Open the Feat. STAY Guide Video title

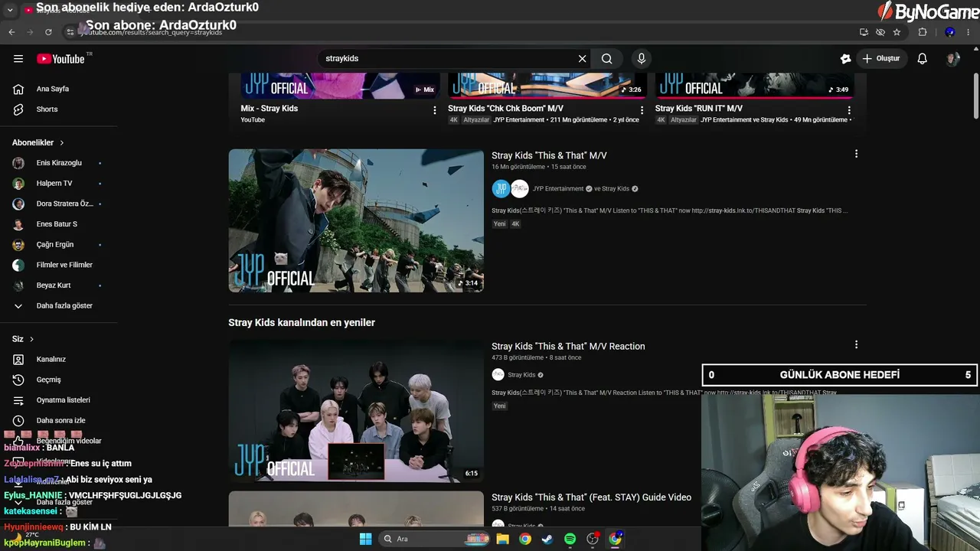(591, 497)
